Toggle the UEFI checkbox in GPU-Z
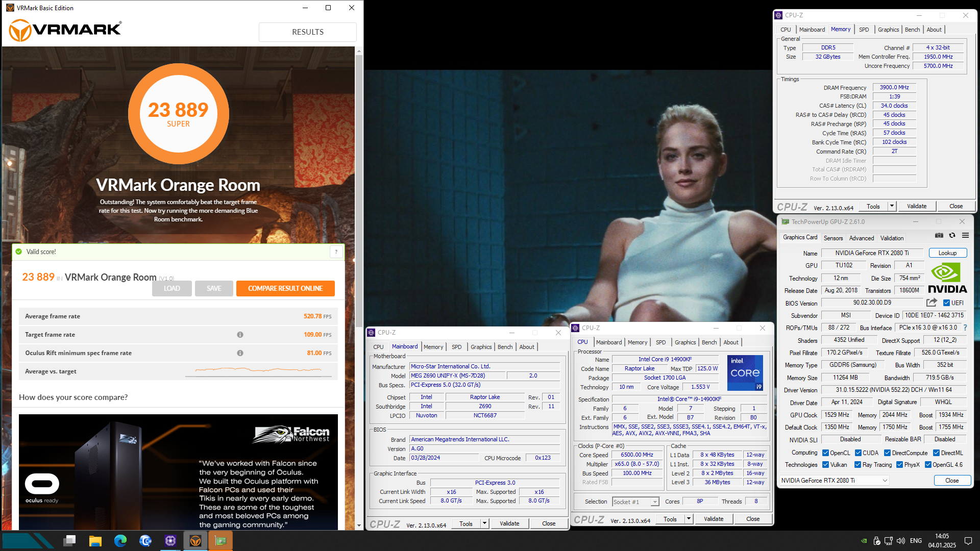The image size is (980, 551). [946, 303]
